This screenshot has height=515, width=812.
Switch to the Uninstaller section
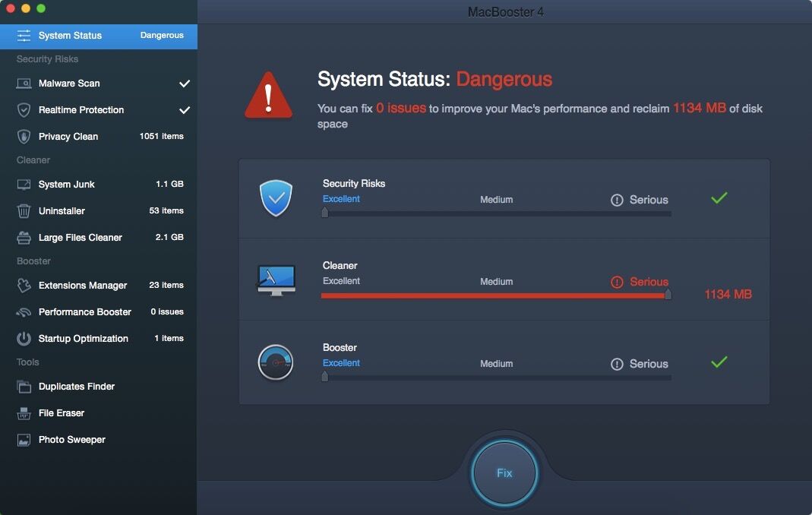click(99, 211)
